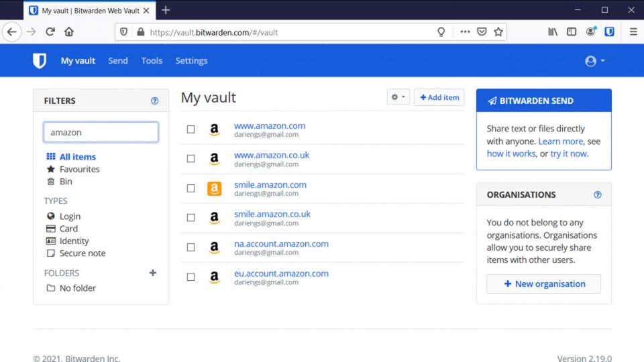Open the na.account.amazon.com entry
Image resolution: width=644 pixels, height=362 pixels.
(281, 244)
